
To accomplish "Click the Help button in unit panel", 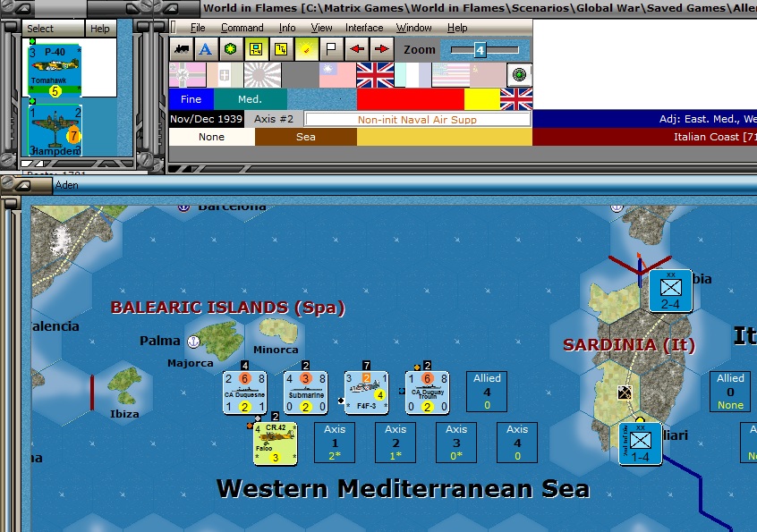I will [100, 29].
